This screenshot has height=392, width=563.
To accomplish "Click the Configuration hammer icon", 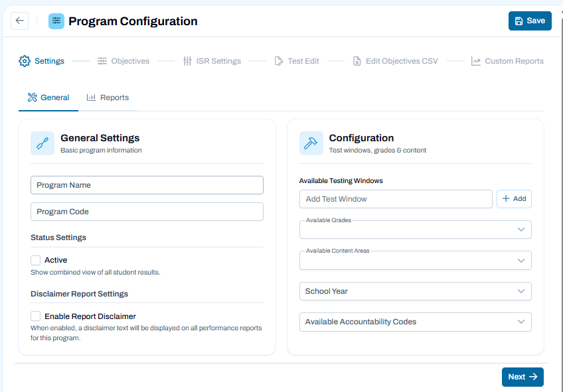I will pos(311,143).
